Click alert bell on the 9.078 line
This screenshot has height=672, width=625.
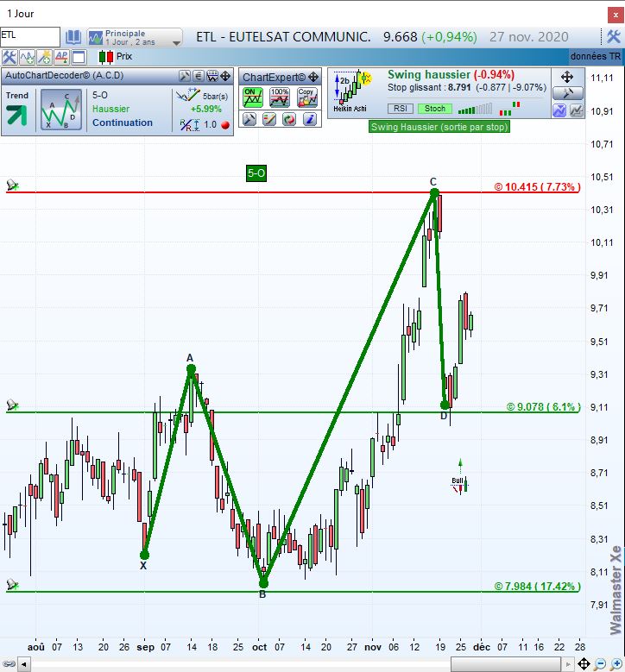(x=12, y=405)
